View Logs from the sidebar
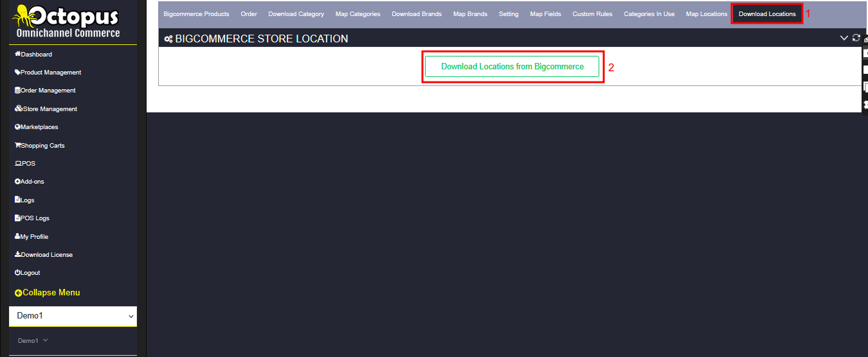 coord(24,200)
